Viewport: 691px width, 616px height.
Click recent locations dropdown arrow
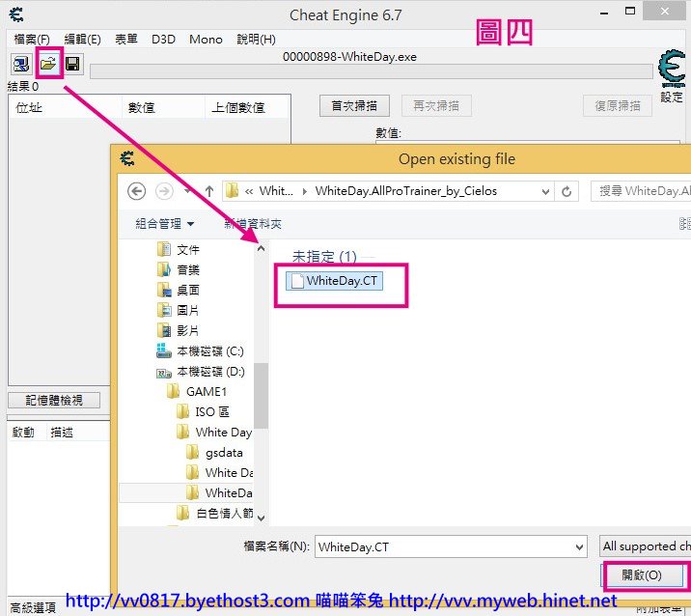(188, 191)
